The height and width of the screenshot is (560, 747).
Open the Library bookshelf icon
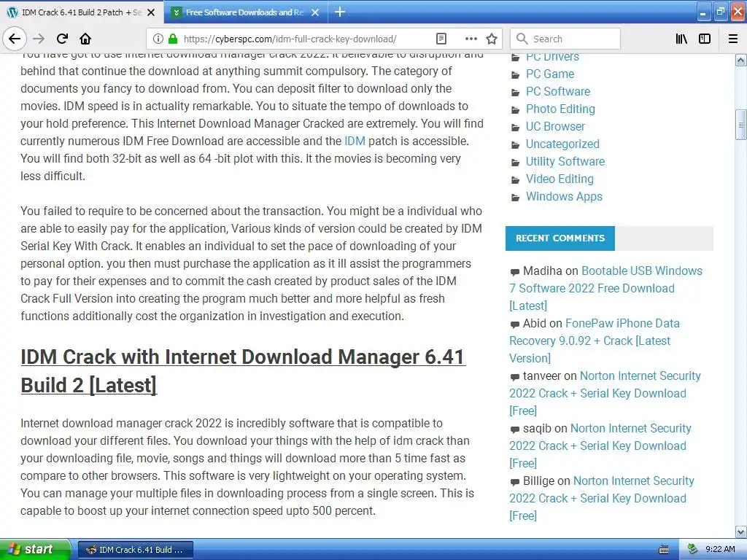coord(681,39)
